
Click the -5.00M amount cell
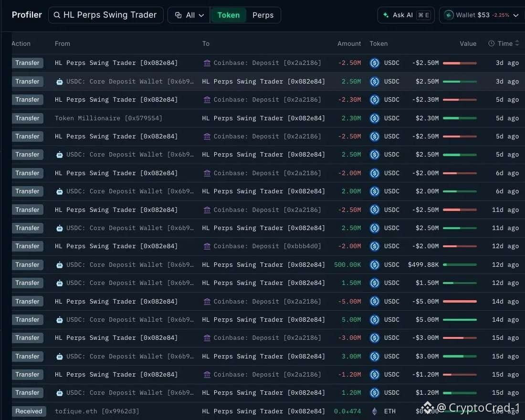click(349, 302)
